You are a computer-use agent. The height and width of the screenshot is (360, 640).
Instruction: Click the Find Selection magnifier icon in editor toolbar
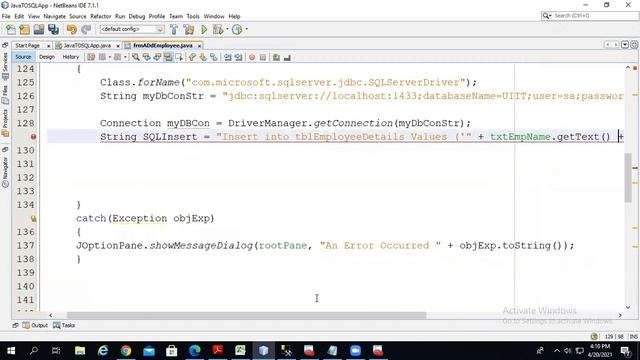click(x=135, y=58)
